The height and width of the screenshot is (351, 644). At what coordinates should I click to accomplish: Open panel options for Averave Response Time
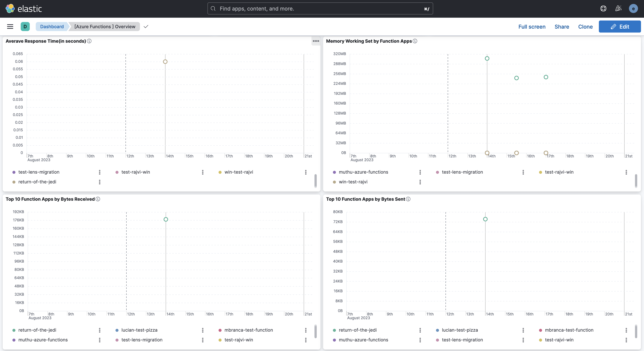316,41
